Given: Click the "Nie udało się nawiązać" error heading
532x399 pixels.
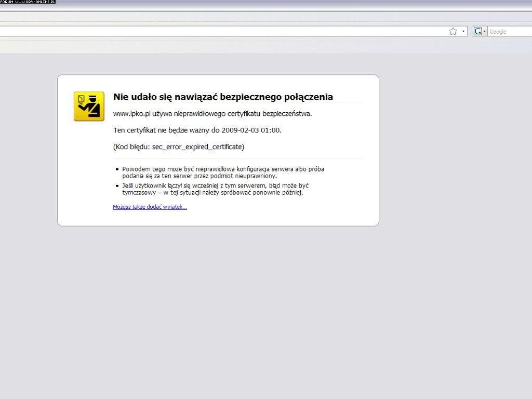Looking at the screenshot, I should click(223, 97).
